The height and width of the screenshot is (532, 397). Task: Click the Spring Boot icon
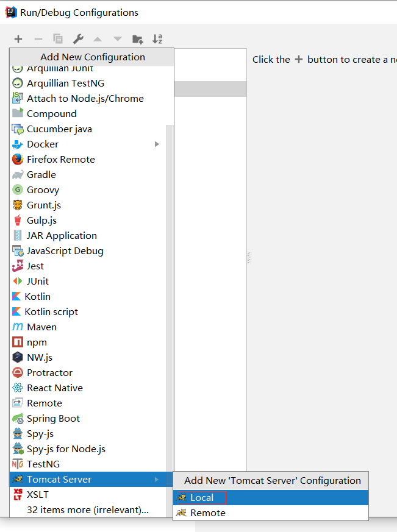[18, 418]
